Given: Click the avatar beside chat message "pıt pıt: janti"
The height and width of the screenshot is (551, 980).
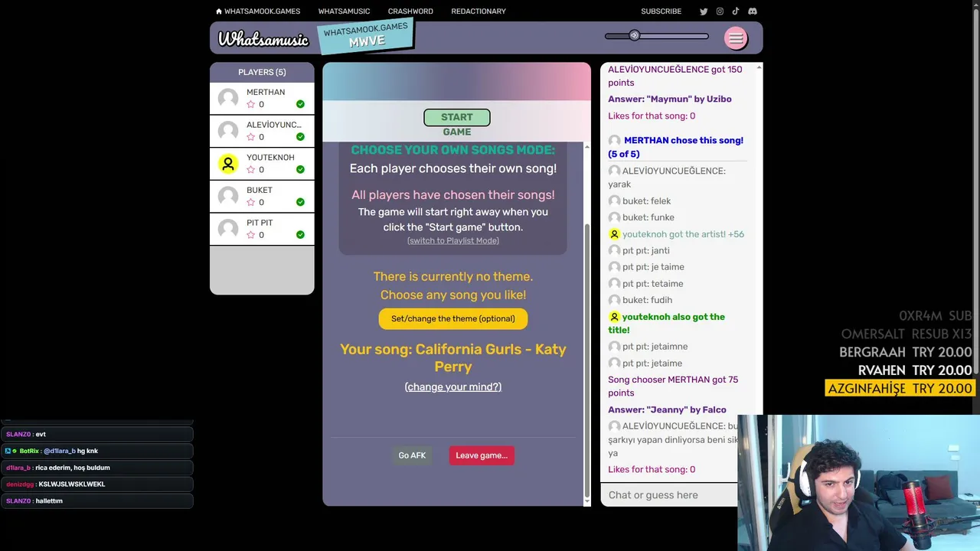Looking at the screenshot, I should 614,250.
